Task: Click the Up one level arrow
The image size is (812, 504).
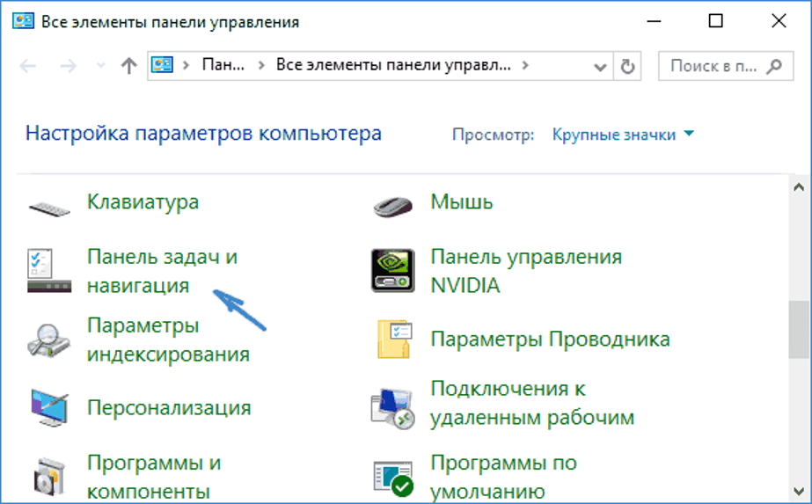Action: click(x=128, y=66)
